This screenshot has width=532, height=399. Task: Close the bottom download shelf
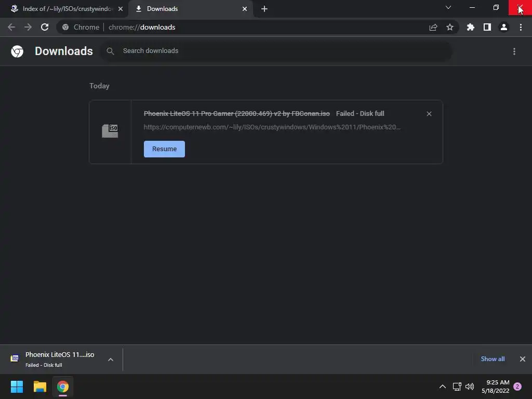point(523,359)
